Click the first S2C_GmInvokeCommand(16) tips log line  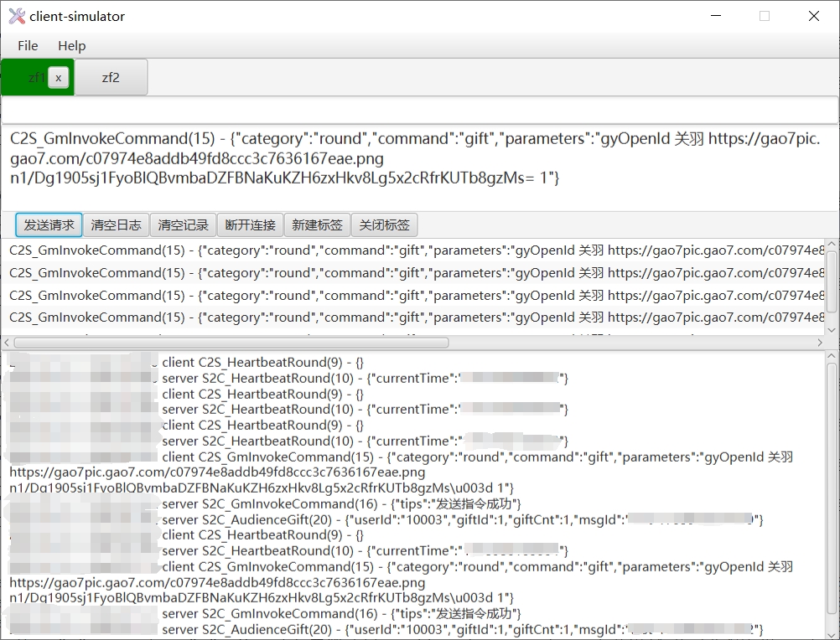(341, 503)
